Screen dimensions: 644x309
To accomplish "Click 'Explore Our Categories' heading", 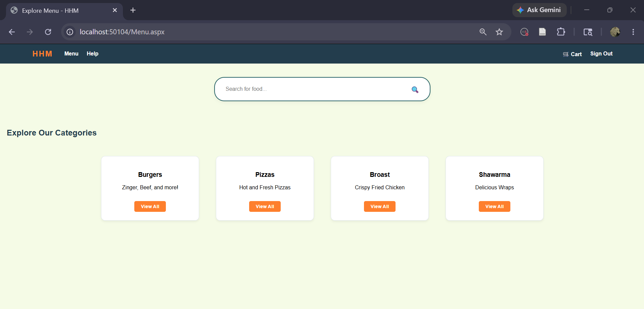I will (52, 133).
